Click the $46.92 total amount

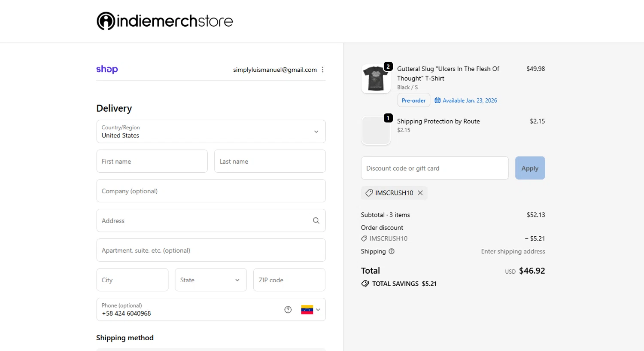tap(532, 271)
